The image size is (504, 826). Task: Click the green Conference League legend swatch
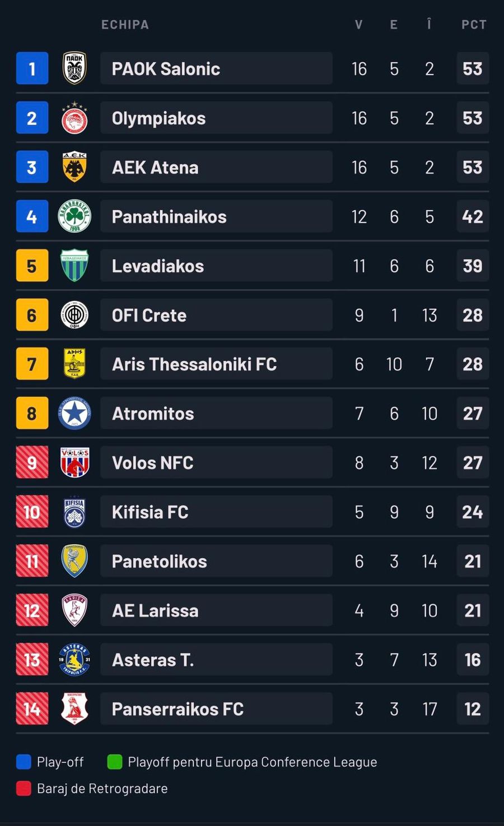click(115, 762)
